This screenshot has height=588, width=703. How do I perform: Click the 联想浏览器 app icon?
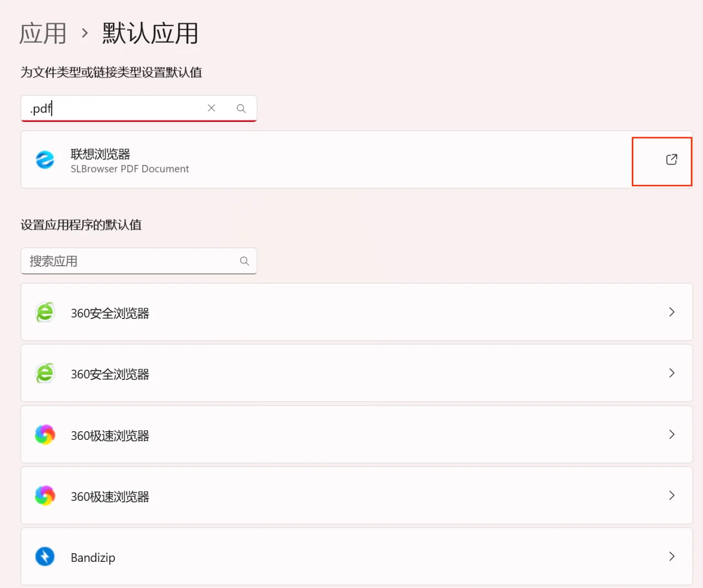(45, 160)
